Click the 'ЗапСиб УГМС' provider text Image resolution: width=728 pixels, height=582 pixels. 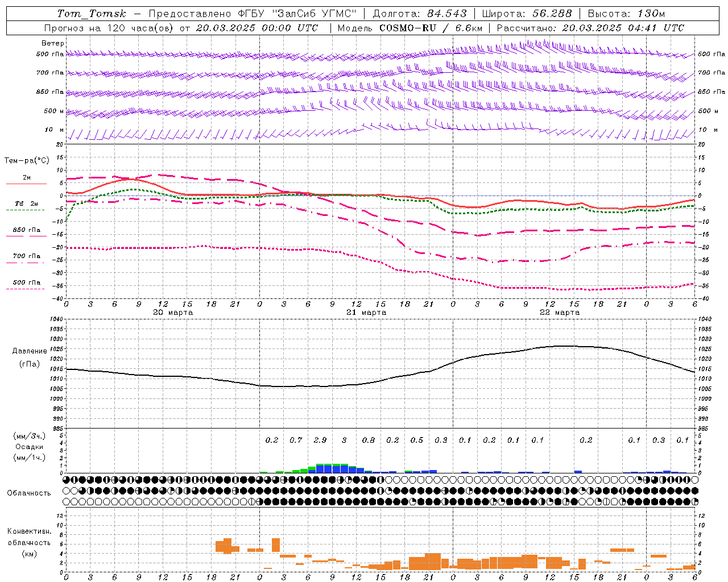pyautogui.click(x=315, y=14)
